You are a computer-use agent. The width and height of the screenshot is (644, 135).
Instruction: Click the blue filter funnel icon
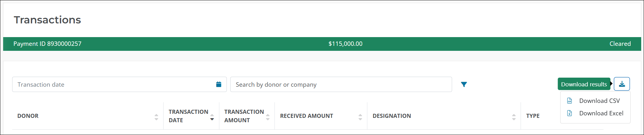pos(464,84)
